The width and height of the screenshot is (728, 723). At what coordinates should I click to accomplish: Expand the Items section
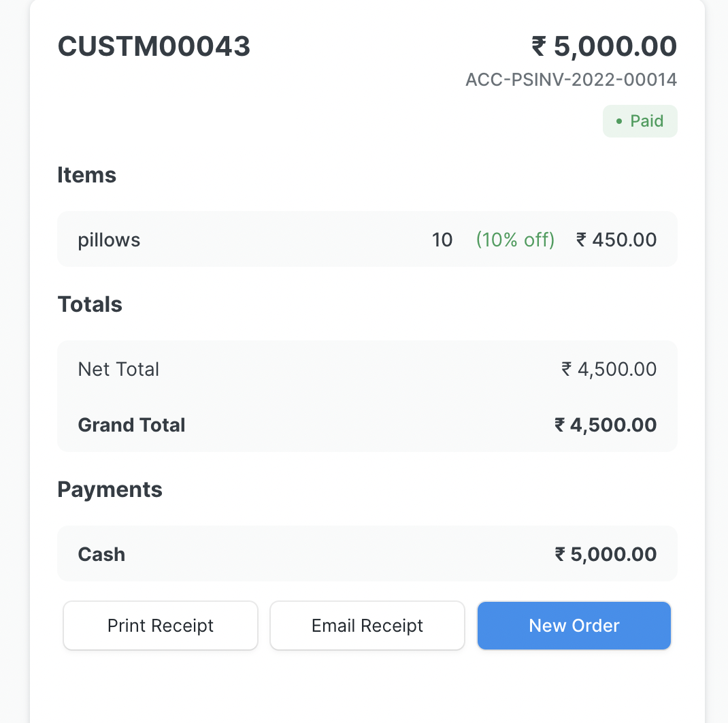[x=87, y=175]
